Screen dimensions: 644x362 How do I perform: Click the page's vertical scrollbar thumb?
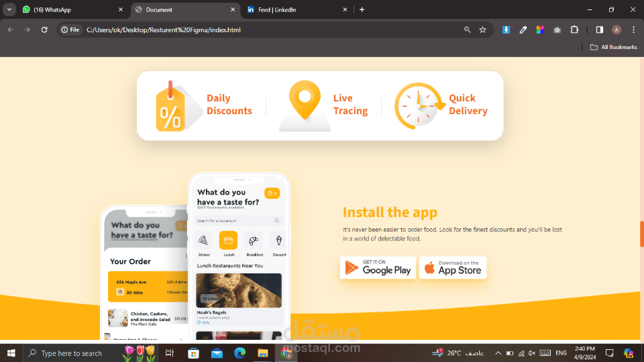click(x=641, y=234)
